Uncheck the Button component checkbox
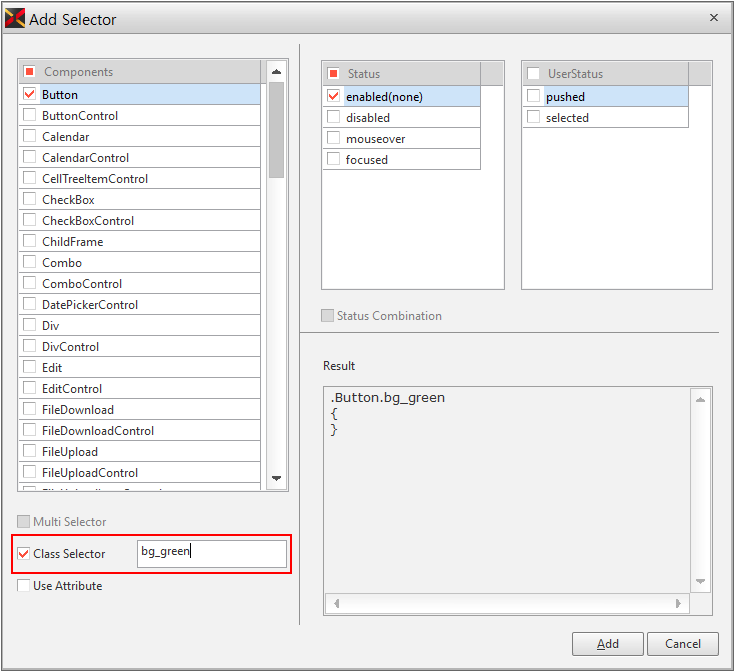The width and height of the screenshot is (734, 671). coord(30,94)
